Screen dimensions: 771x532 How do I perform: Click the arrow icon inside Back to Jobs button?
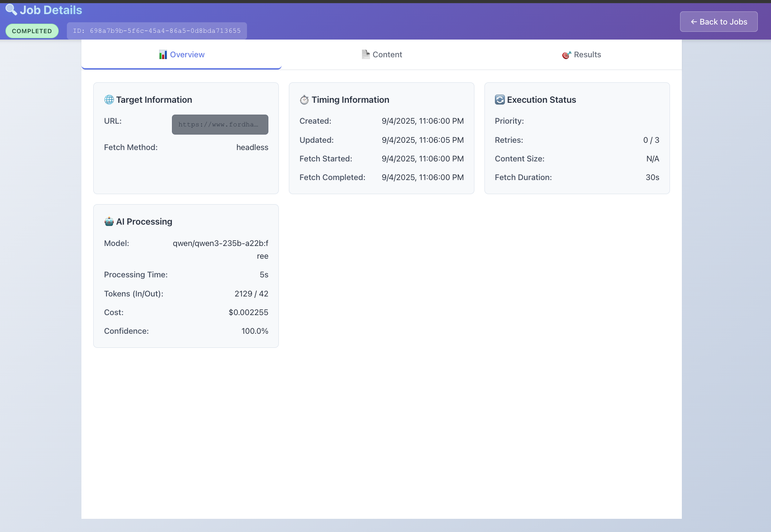point(694,21)
